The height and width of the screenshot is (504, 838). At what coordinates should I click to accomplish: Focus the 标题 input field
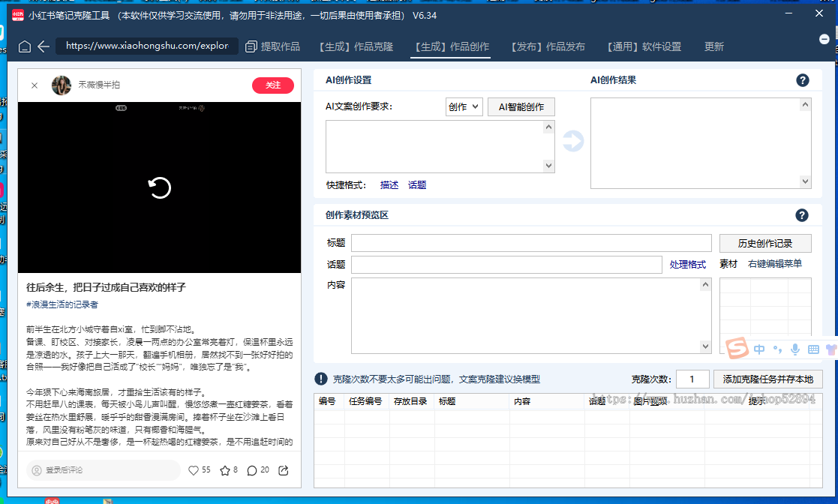click(531, 243)
